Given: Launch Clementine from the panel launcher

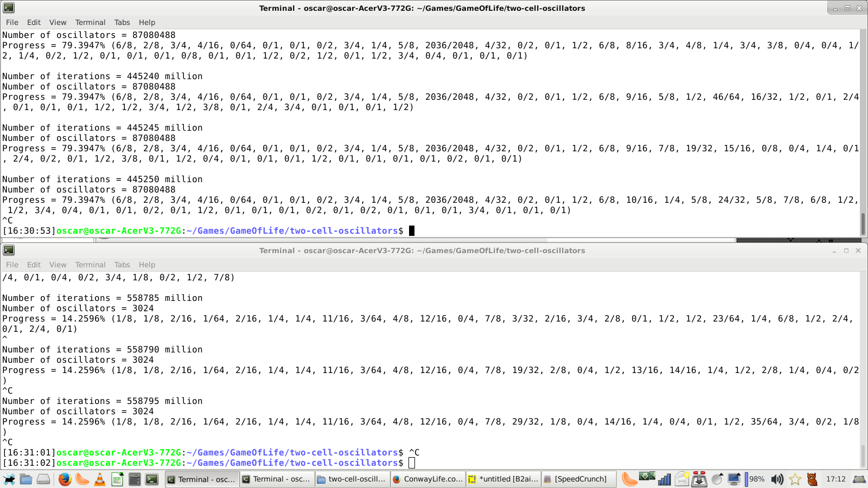Looking at the screenshot, I should (x=82, y=479).
